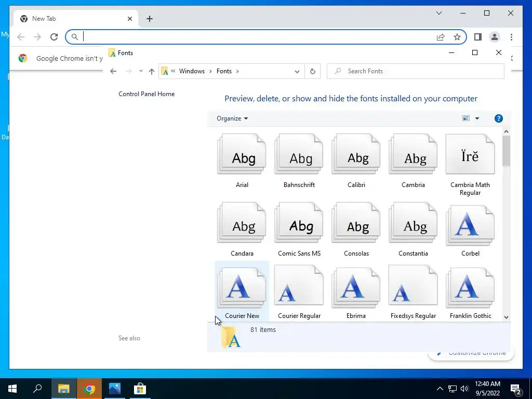Reload the Chrome page
Screen dimensions: 532x399
pyautogui.click(x=54, y=37)
